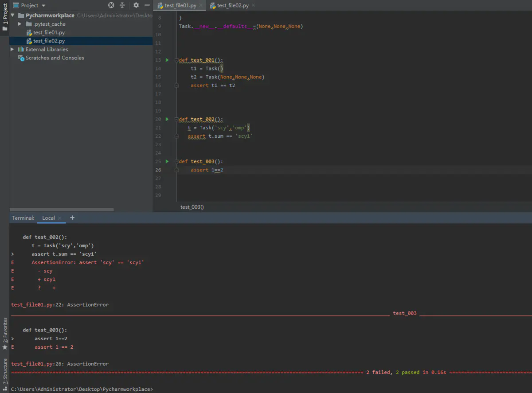Click 'test_file01.py:22: AssertionError' terminal text

[x=60, y=305]
